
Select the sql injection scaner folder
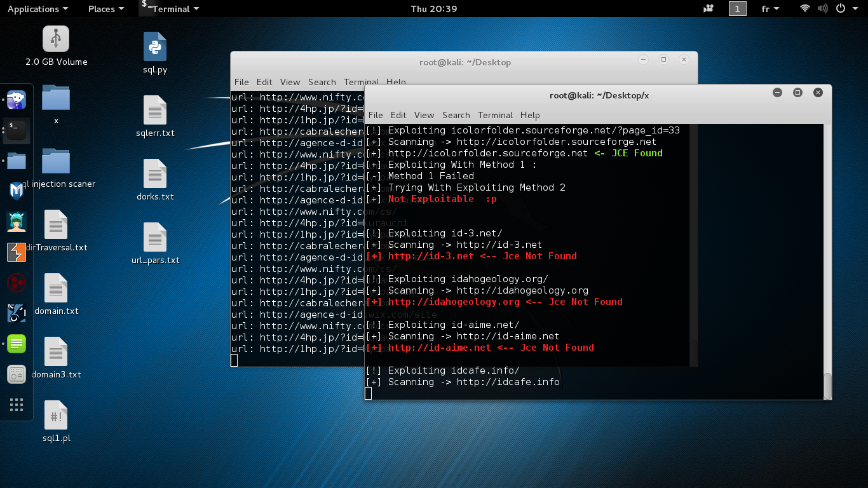point(56,168)
